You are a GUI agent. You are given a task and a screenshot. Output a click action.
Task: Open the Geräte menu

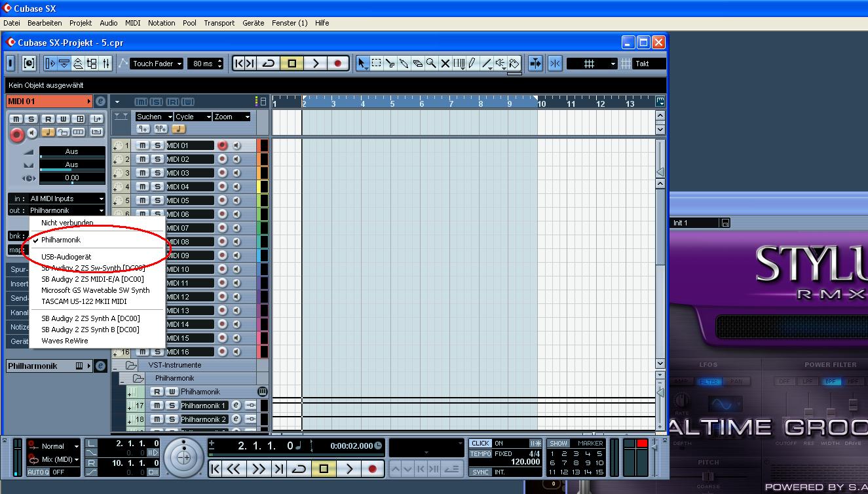coord(254,23)
